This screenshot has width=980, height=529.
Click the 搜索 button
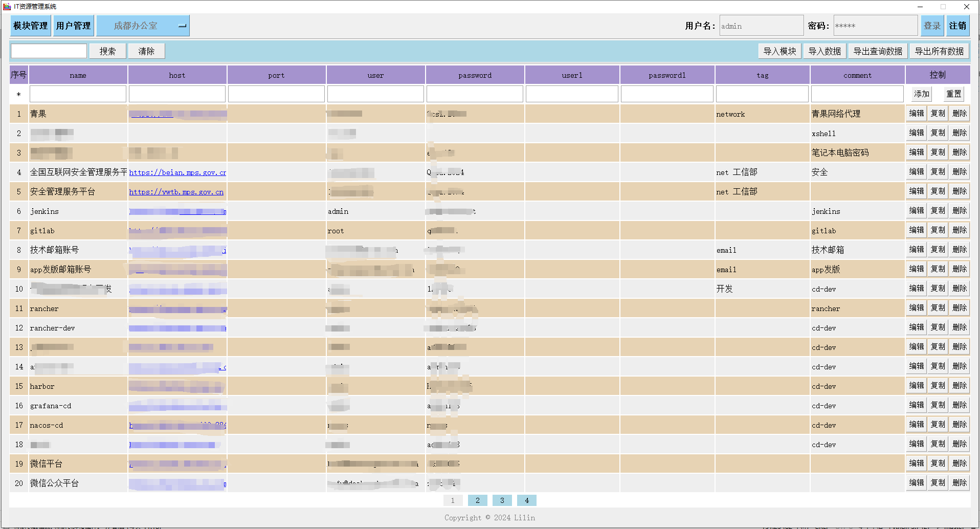[107, 51]
